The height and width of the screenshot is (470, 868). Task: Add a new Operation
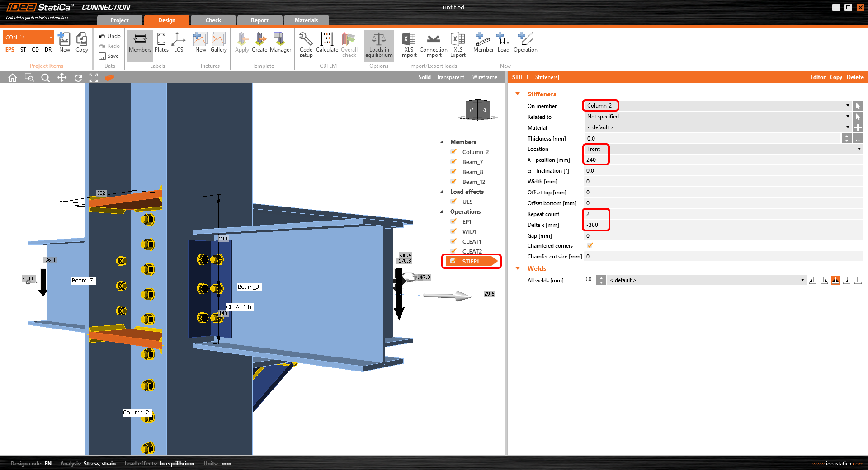click(525, 42)
